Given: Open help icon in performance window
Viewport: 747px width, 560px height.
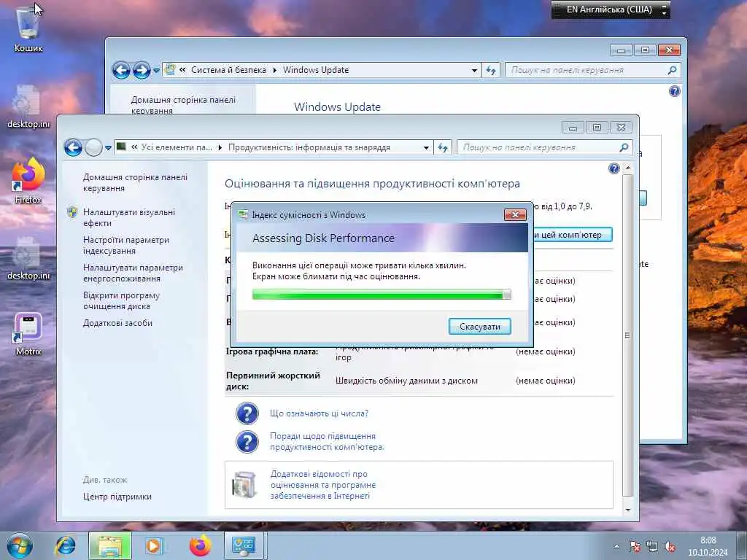Looking at the screenshot, I should click(x=614, y=168).
